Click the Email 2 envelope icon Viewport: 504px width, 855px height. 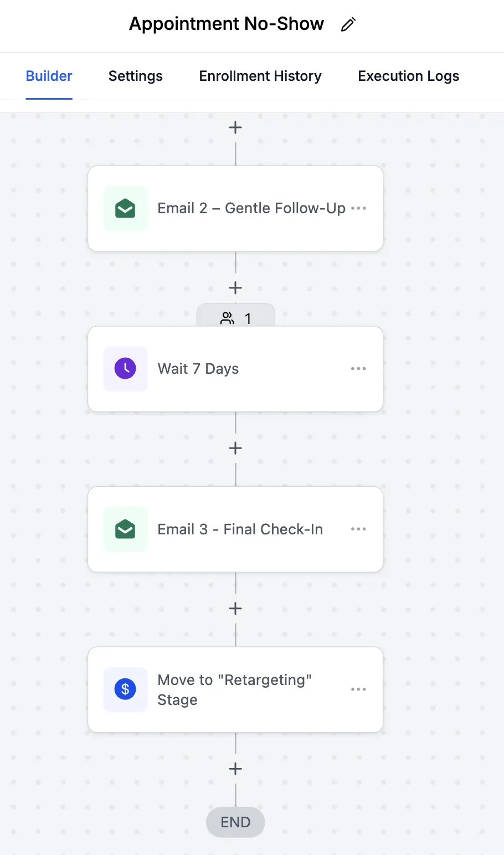[125, 208]
